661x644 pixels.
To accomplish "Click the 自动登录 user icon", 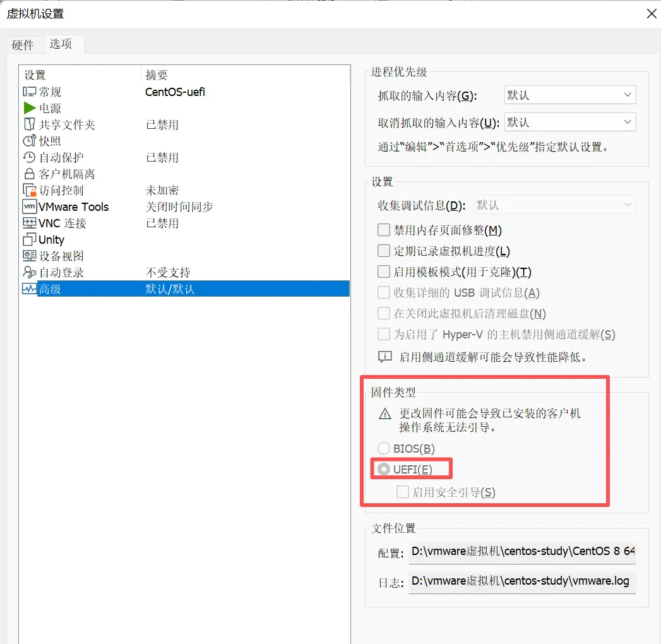I will pos(29,272).
